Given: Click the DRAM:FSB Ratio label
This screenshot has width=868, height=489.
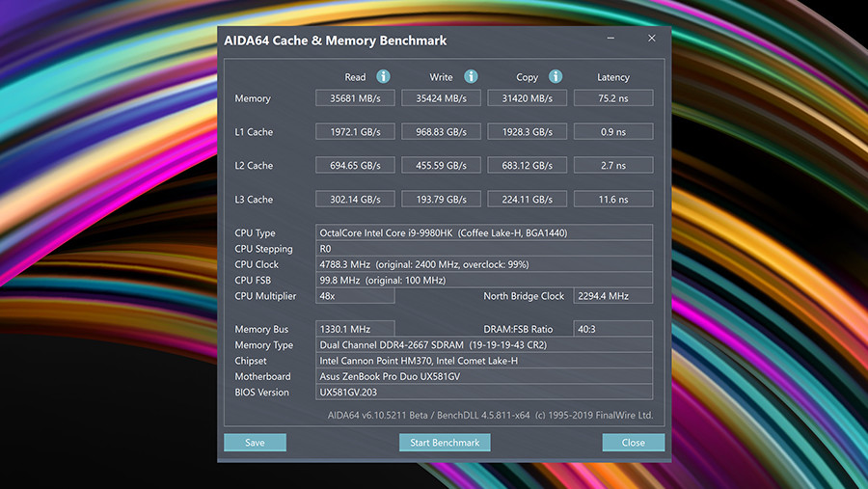Looking at the screenshot, I should point(518,329).
